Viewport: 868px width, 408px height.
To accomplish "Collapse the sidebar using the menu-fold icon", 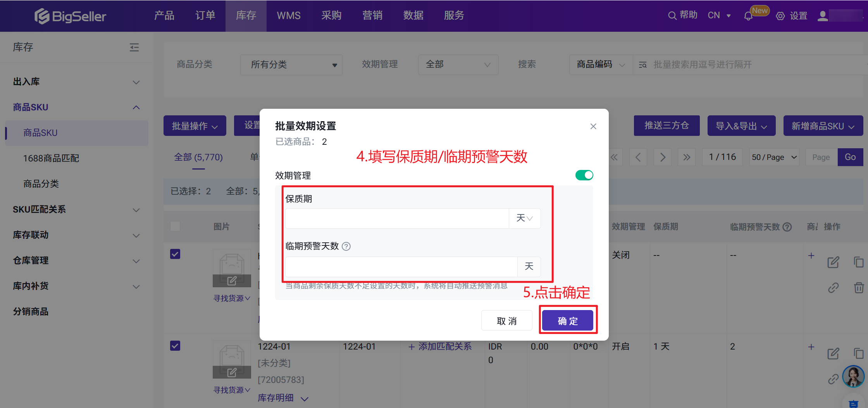I will [134, 48].
